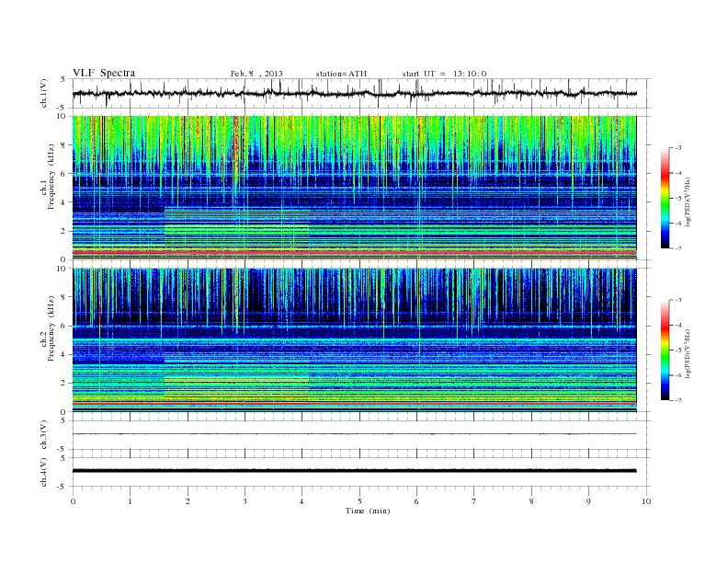The image size is (728, 563).
Task: Select the "Time (min)" x-axis label
Action: pos(368,511)
